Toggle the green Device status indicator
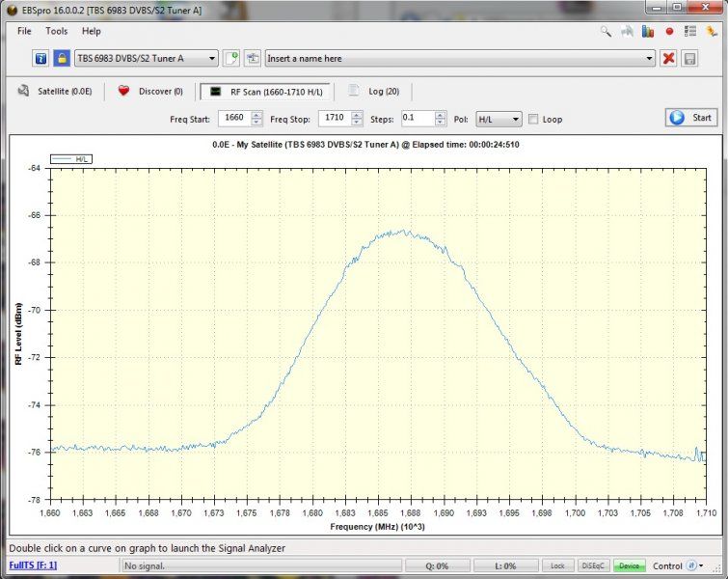Screen dimensions: 728x579 click(x=629, y=565)
